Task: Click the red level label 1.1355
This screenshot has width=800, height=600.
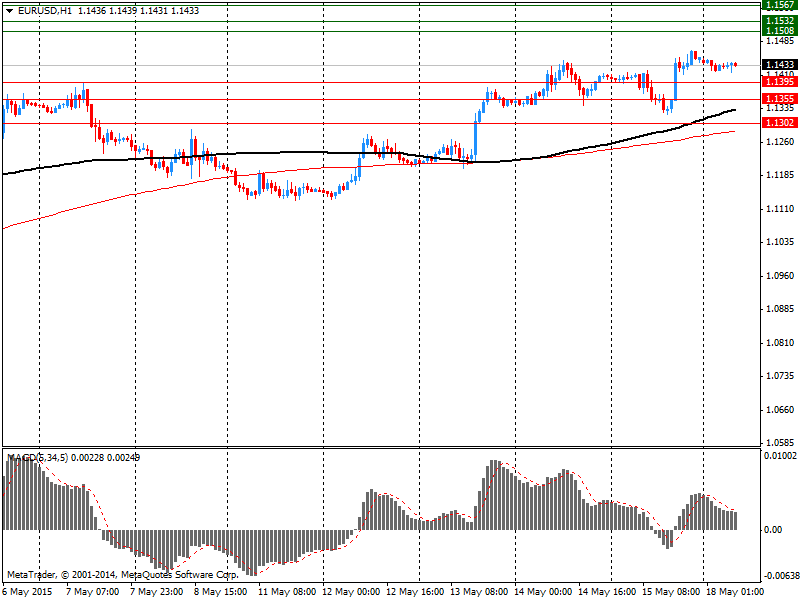Action: coord(780,98)
